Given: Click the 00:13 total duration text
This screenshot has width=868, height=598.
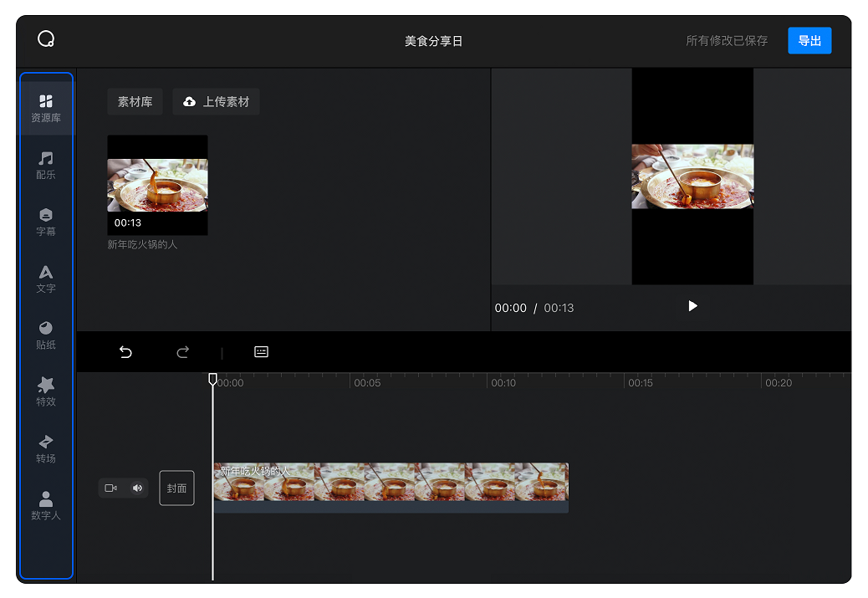Looking at the screenshot, I should pyautogui.click(x=559, y=308).
